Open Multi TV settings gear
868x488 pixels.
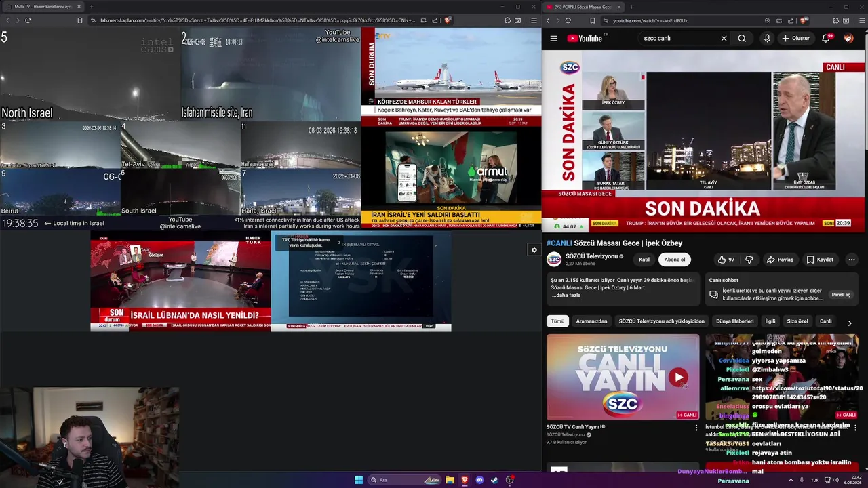point(534,250)
